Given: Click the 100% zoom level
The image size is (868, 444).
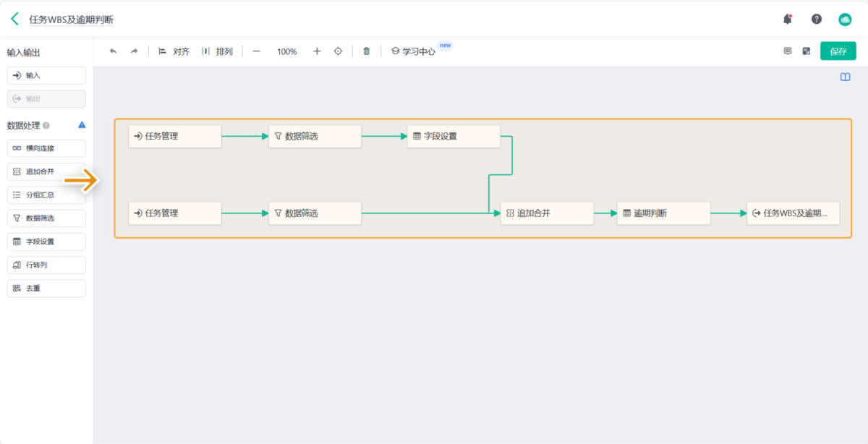Looking at the screenshot, I should point(287,51).
